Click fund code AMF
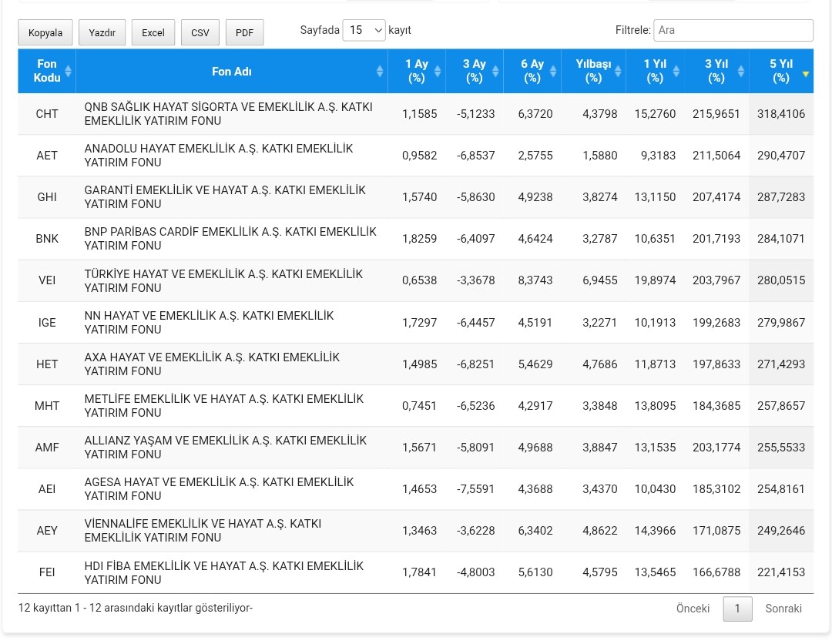832x644 pixels. pos(47,448)
